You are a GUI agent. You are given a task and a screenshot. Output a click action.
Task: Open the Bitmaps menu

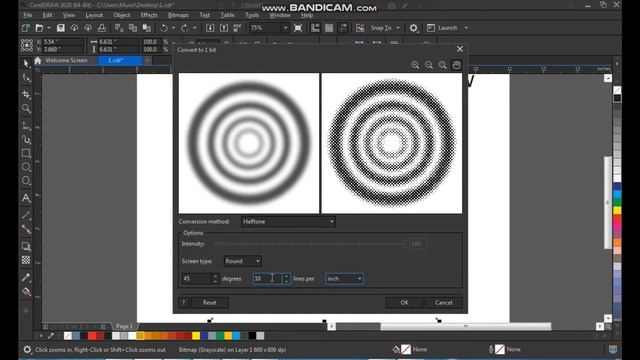tap(178, 15)
